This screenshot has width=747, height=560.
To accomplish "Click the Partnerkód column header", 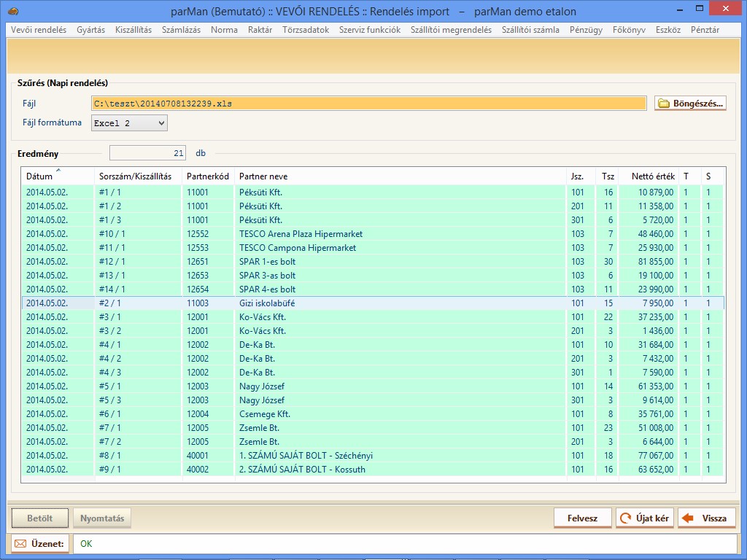I will 208,176.
